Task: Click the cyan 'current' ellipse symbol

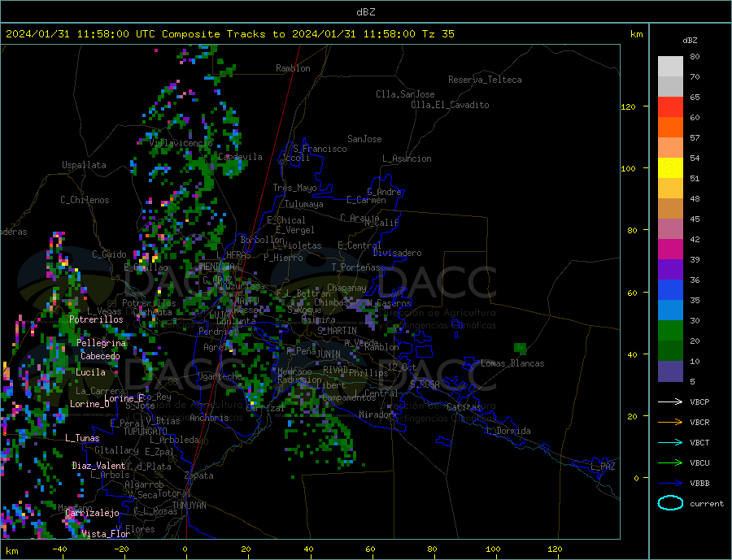Action: [x=670, y=503]
